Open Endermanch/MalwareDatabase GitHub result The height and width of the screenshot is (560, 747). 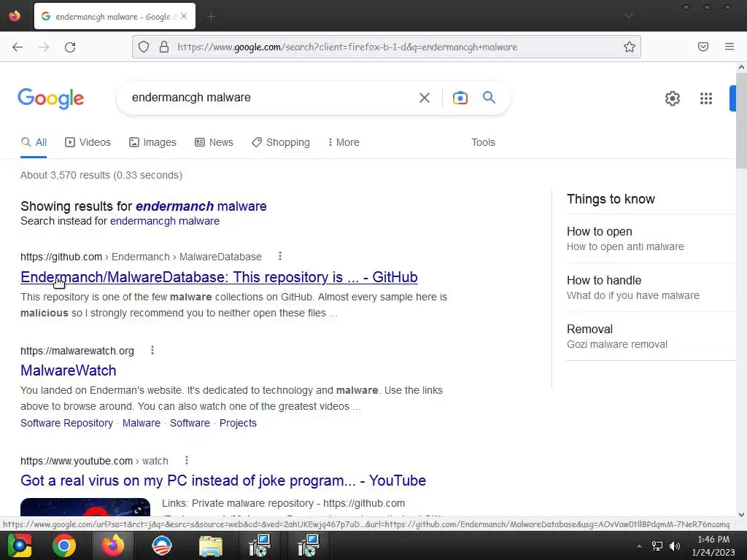coord(219,277)
